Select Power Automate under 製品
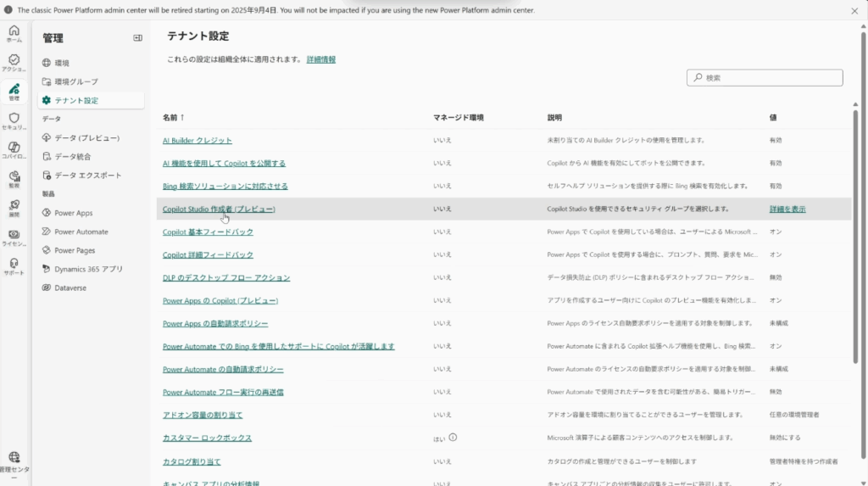 [x=81, y=232]
